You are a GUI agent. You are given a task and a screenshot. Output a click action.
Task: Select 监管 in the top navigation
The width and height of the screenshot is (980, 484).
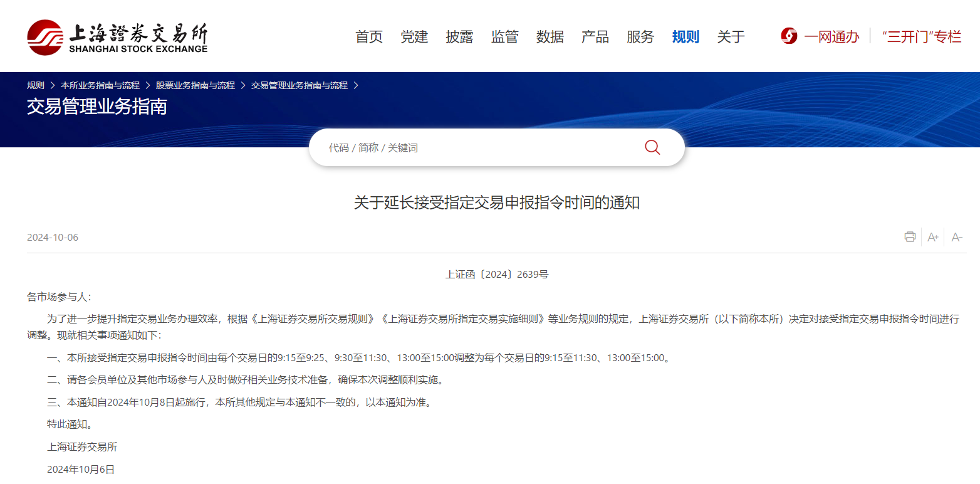(504, 37)
